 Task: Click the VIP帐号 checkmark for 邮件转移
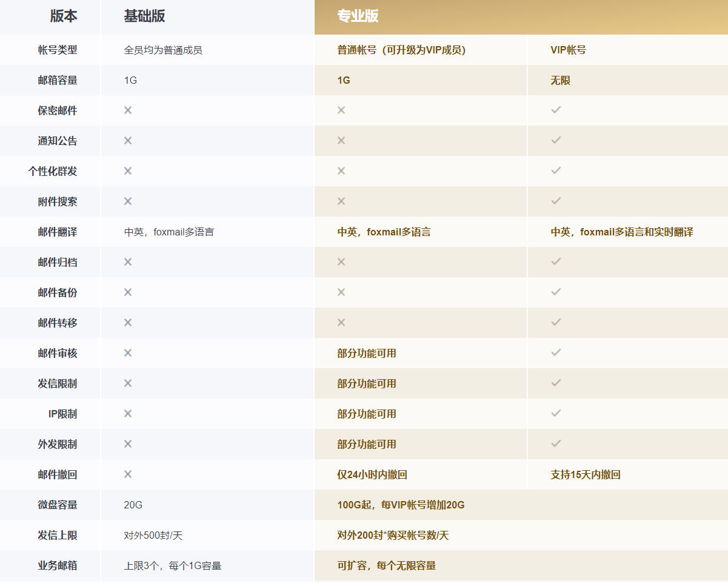(556, 323)
